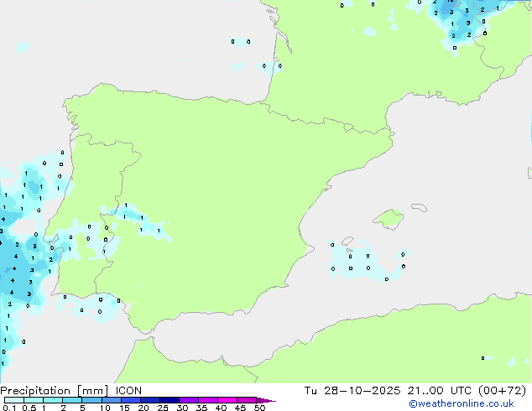The width and height of the screenshot is (532, 411).
Task: Pick the purple 30–35 mm legend swatch
Action: point(188,401)
